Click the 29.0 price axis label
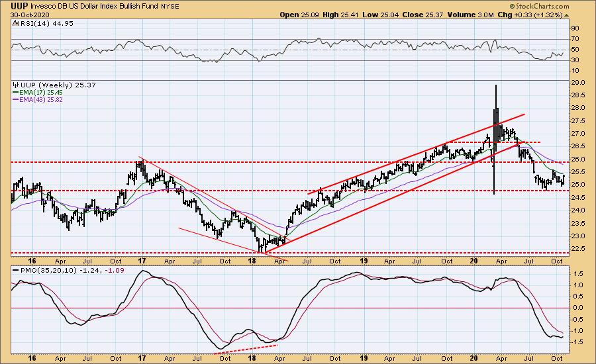This screenshot has width=596, height=364. (577, 83)
